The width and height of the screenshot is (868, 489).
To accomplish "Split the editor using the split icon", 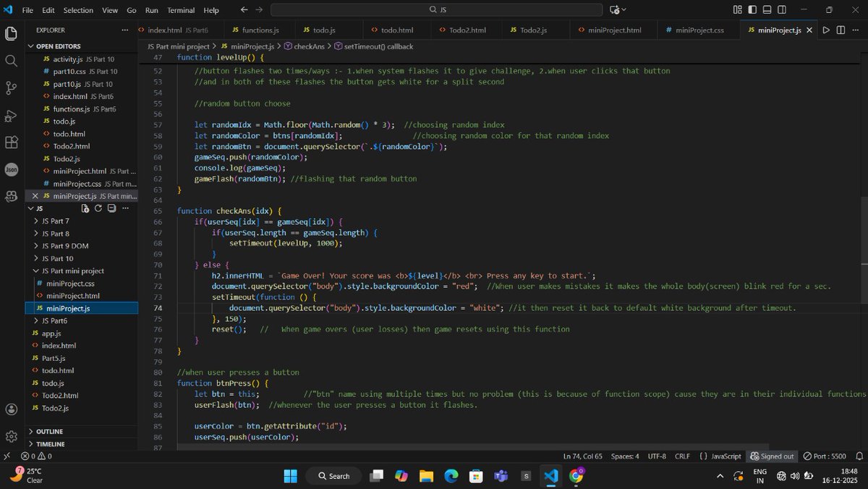I will click(840, 30).
